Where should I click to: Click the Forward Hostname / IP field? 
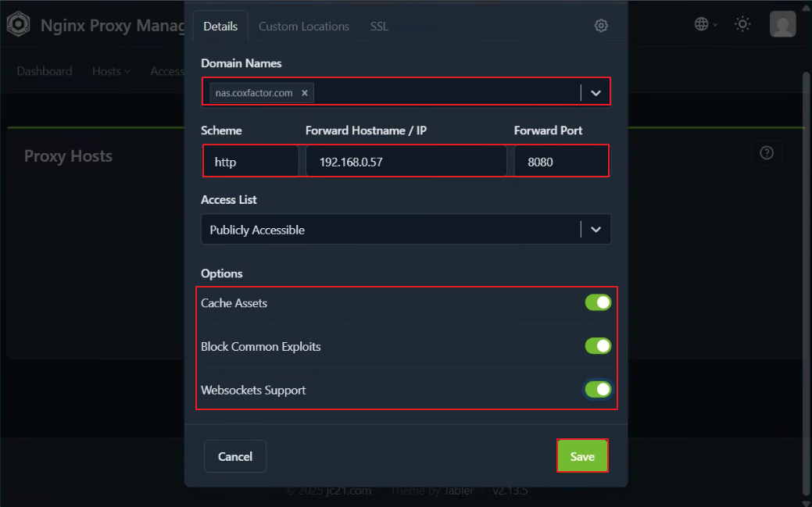pyautogui.click(x=406, y=162)
